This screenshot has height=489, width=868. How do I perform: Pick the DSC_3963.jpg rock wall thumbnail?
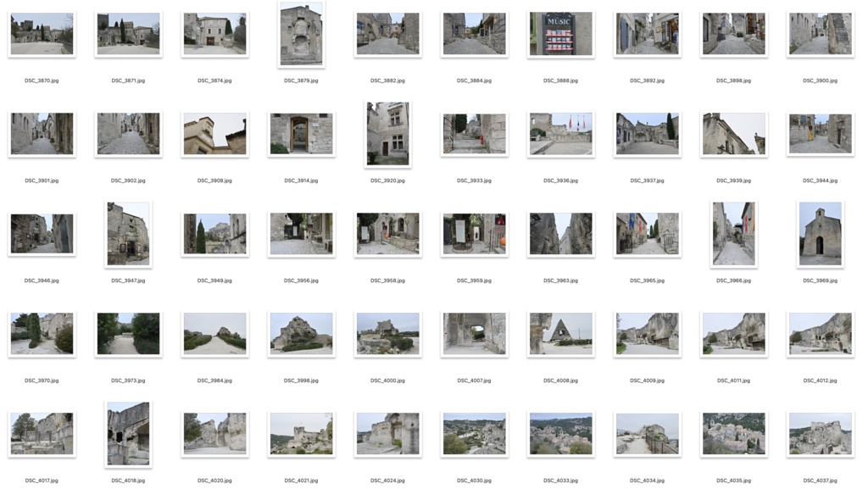(x=561, y=233)
